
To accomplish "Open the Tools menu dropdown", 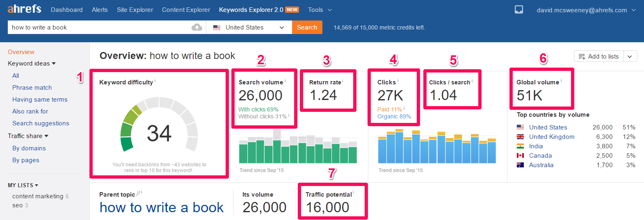I will tap(320, 10).
